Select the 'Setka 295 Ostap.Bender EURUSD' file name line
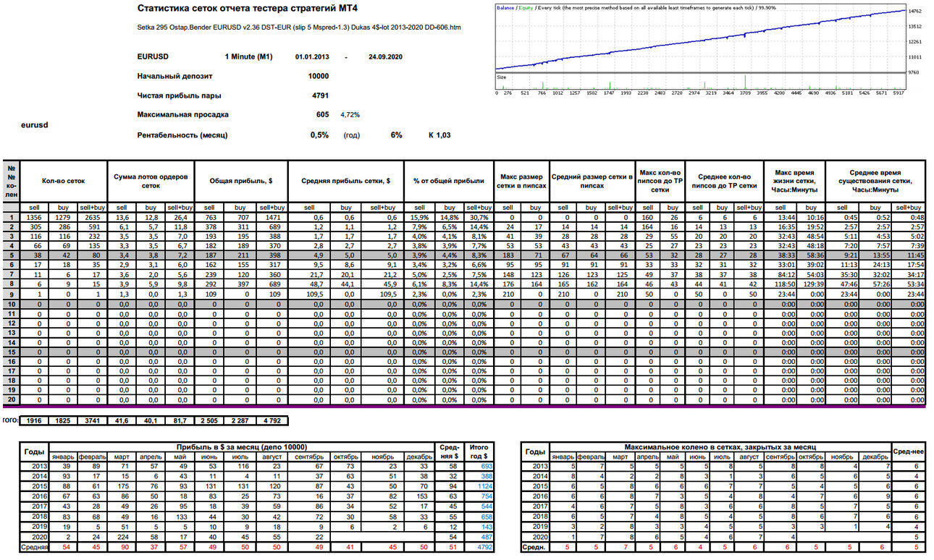This screenshot has height=560, width=934. pos(299,27)
